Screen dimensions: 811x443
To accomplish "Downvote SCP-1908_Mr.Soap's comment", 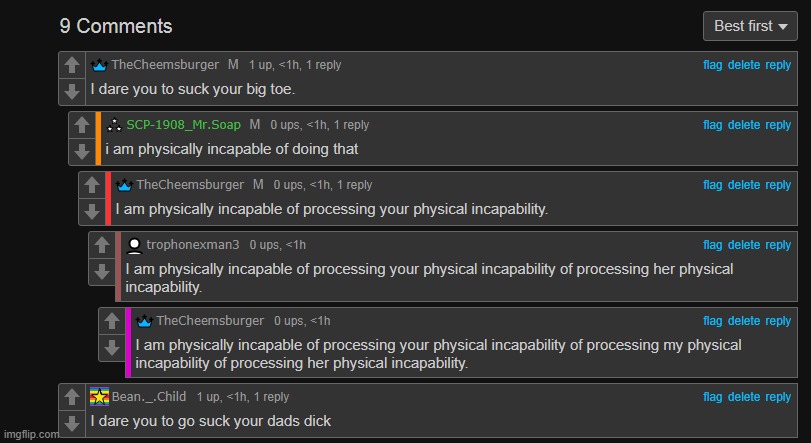I will coord(81,151).
